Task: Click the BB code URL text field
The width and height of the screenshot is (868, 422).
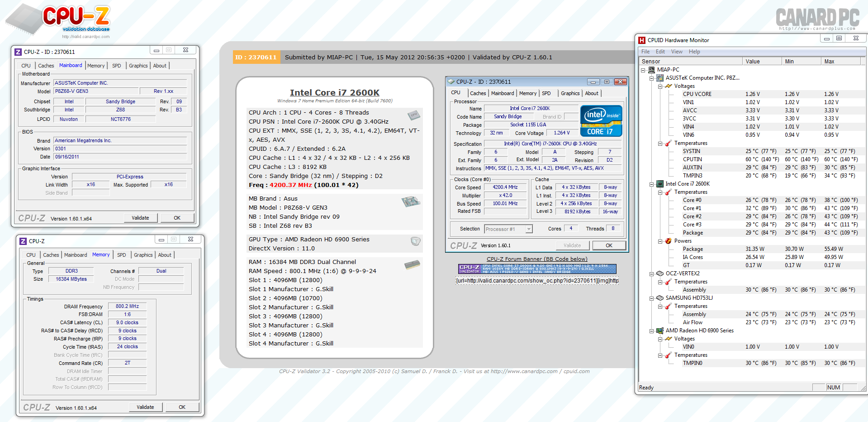Action: pos(537,281)
